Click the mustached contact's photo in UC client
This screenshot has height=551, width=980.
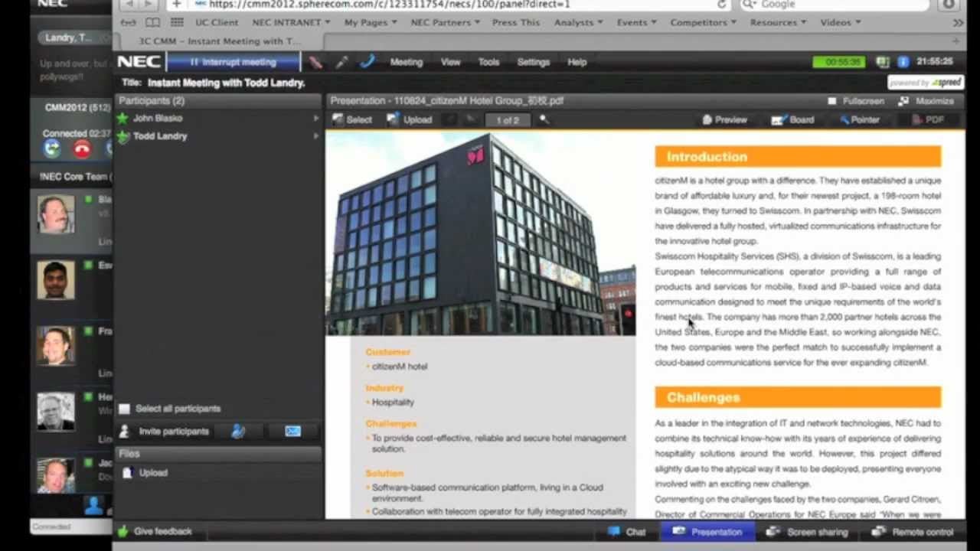pyautogui.click(x=56, y=214)
